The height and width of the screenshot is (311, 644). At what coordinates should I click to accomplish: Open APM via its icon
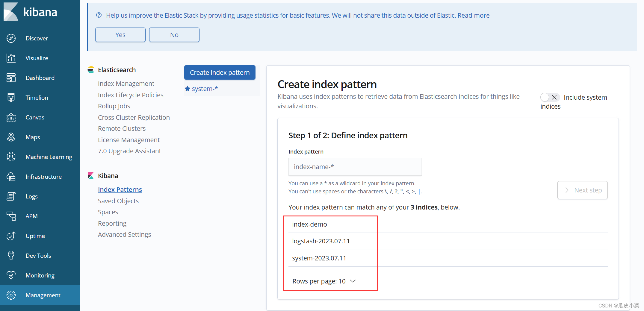11,216
